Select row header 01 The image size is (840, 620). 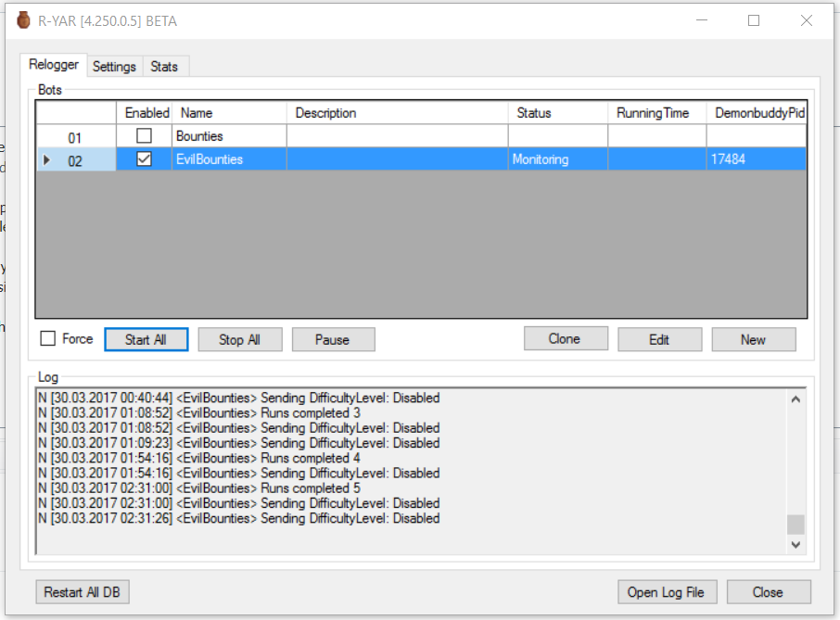pyautogui.click(x=76, y=136)
